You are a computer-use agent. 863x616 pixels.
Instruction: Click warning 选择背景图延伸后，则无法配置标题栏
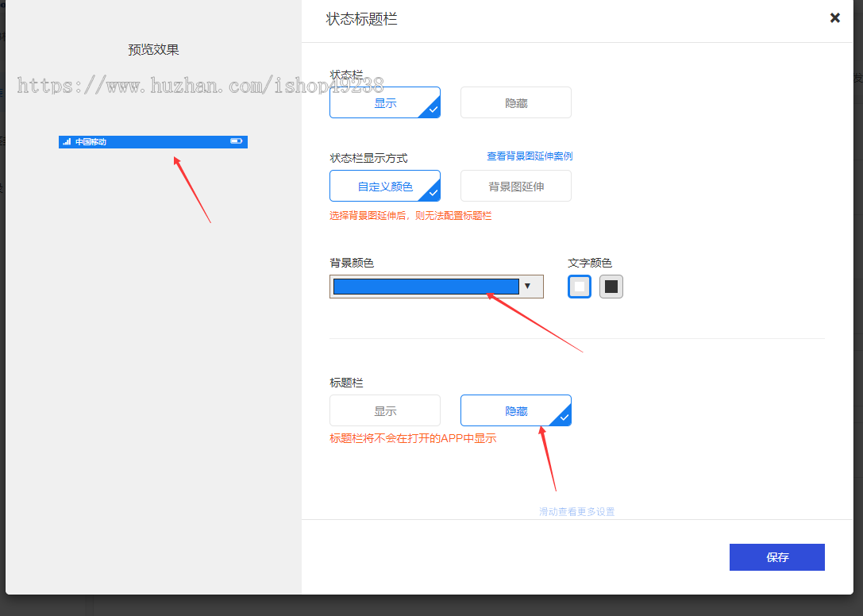pos(410,216)
